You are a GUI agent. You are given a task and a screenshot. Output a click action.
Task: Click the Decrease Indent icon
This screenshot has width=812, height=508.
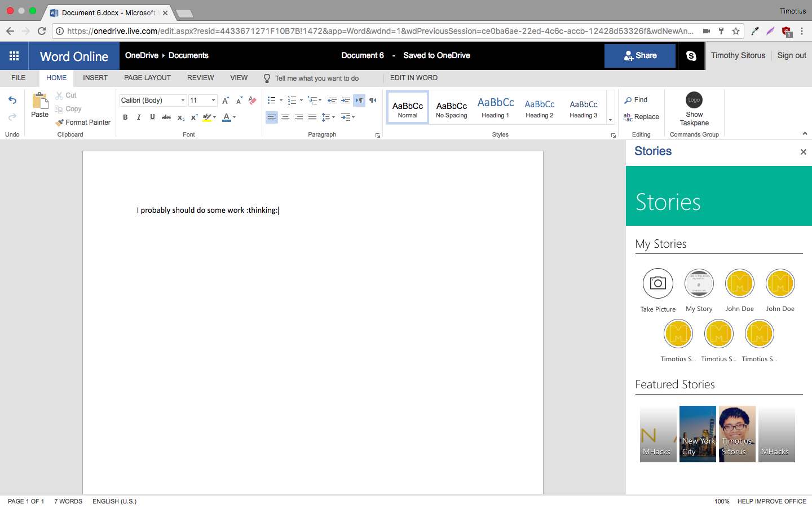(332, 100)
